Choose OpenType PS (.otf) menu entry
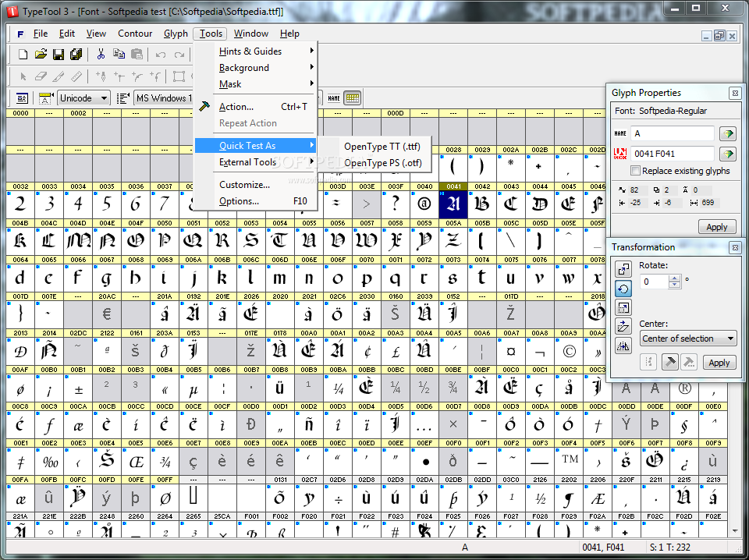 point(382,163)
